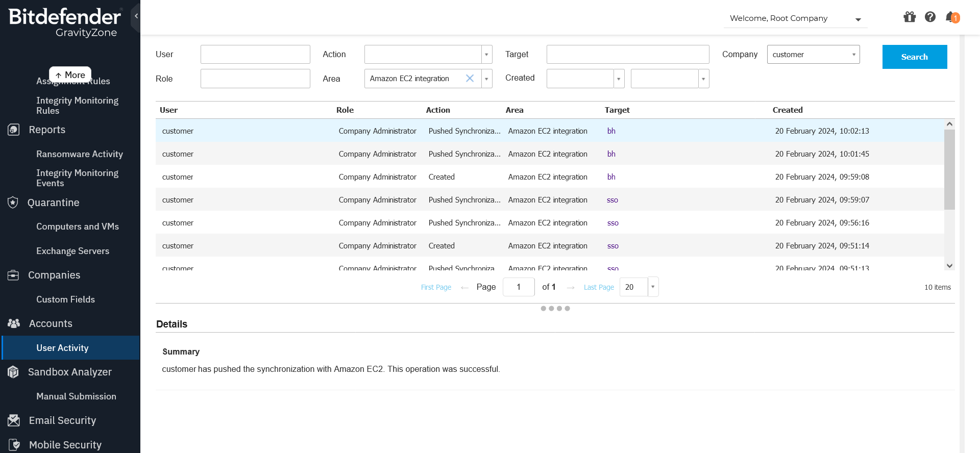Open the page size dropdown arrow
980x453 pixels.
(653, 287)
